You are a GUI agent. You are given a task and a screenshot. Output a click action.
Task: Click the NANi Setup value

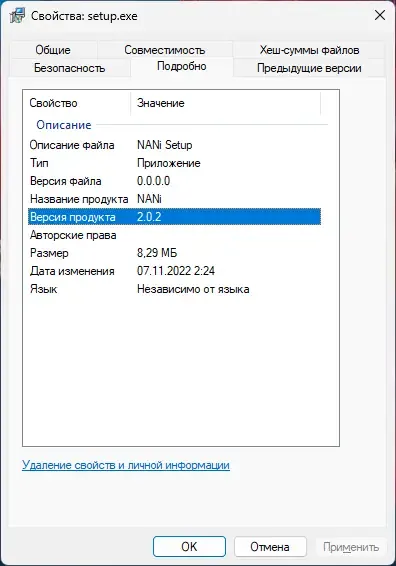point(165,145)
